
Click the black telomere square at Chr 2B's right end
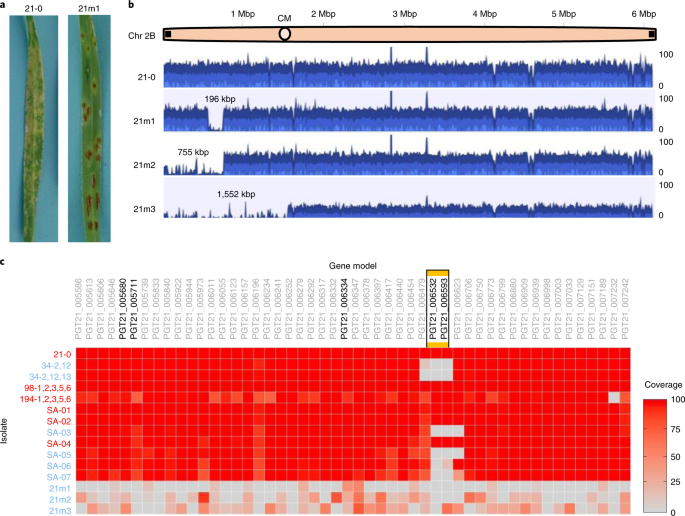(x=652, y=34)
